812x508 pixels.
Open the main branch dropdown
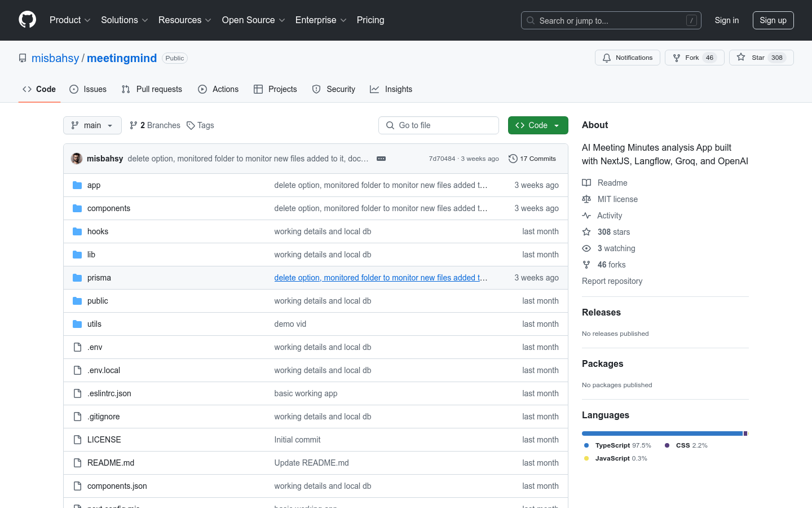coord(92,125)
